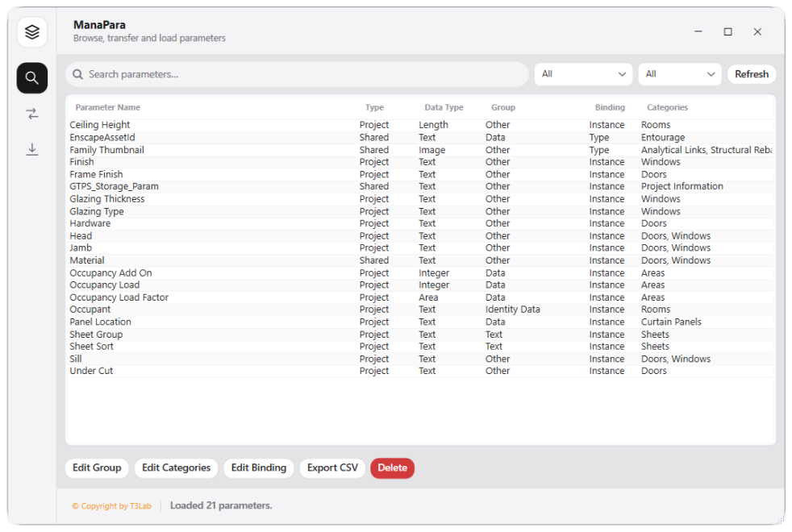
Task: Focus the Search parameters input field
Action: [x=297, y=74]
